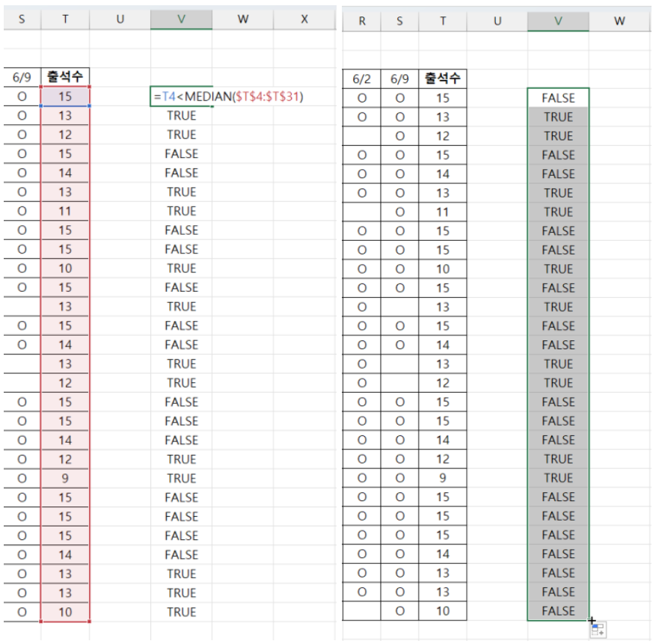The height and width of the screenshot is (644, 653).
Task: Open the Auto Fill Options icon below the selection
Action: 598,630
